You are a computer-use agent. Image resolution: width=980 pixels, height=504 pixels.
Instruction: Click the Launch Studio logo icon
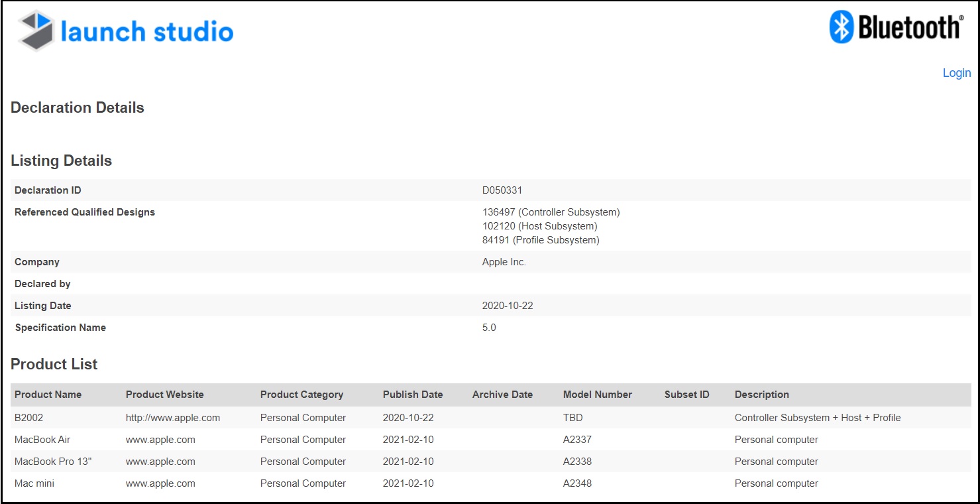tap(36, 31)
